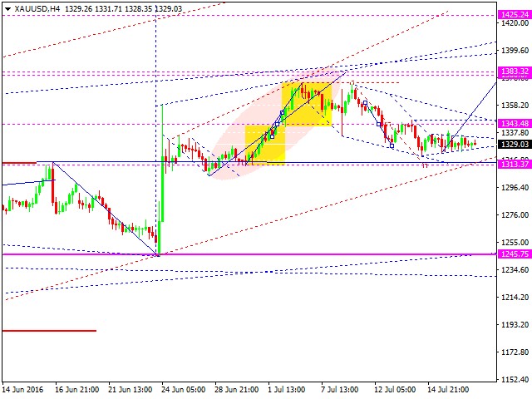
Task: Click the 14 Jul 21:00 time label
Action: (448, 390)
